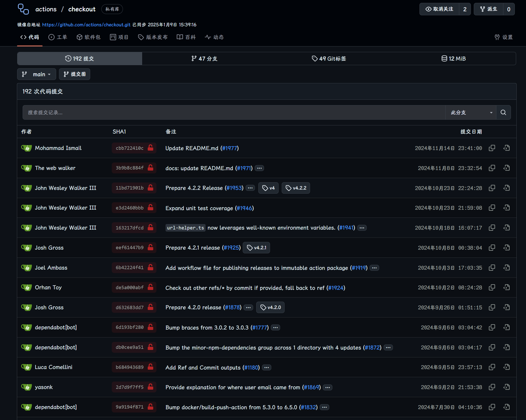Click the v4.2.2 tag badge
The width and height of the screenshot is (526, 420).
tap(296, 188)
